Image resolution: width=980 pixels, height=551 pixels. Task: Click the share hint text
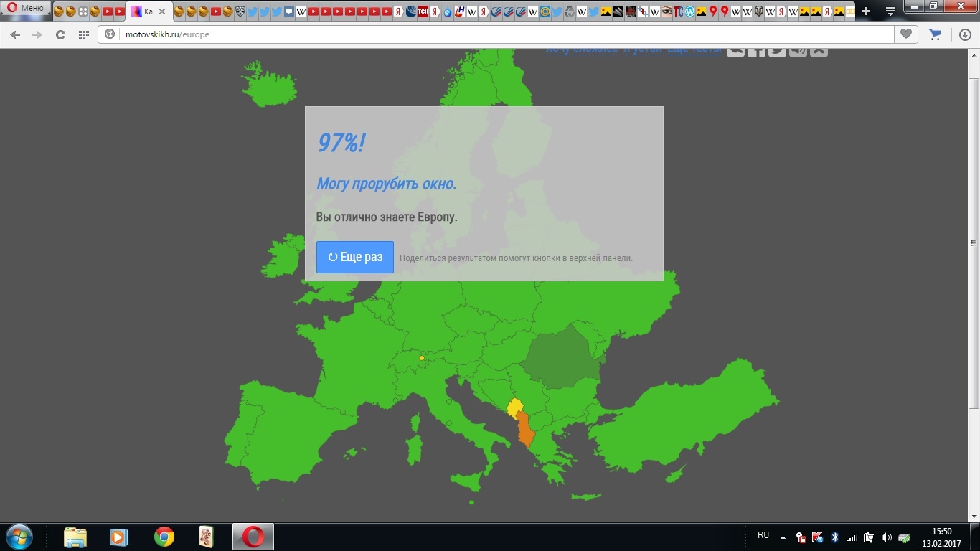click(x=516, y=258)
